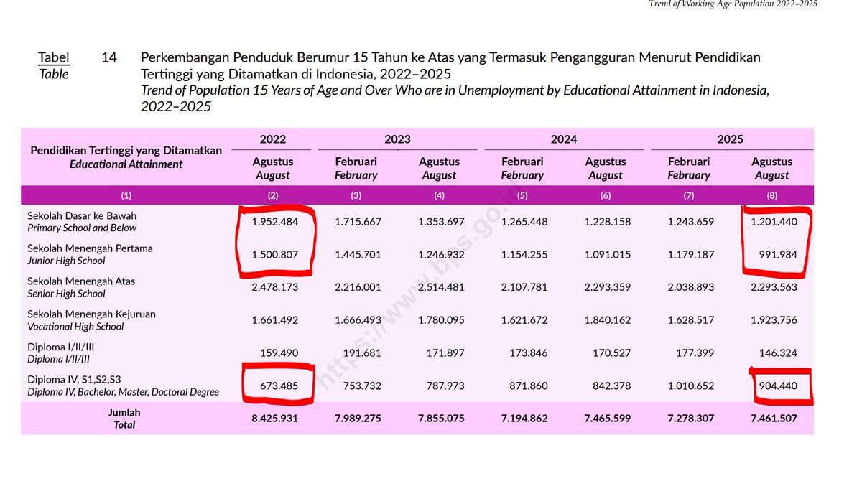This screenshot has height=504, width=862.
Task: Select the value '1.952.484' for Primary School
Action: point(274,222)
